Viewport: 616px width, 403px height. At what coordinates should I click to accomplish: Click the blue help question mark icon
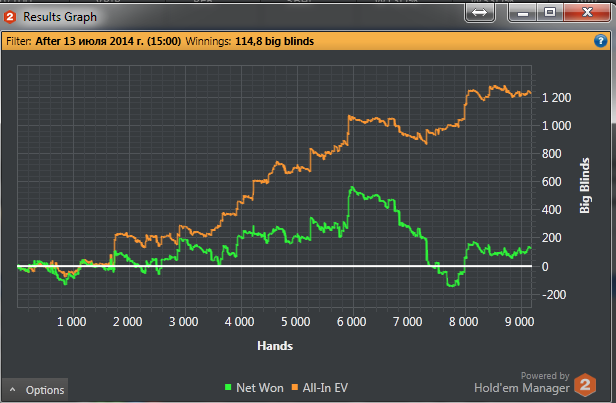click(600, 41)
